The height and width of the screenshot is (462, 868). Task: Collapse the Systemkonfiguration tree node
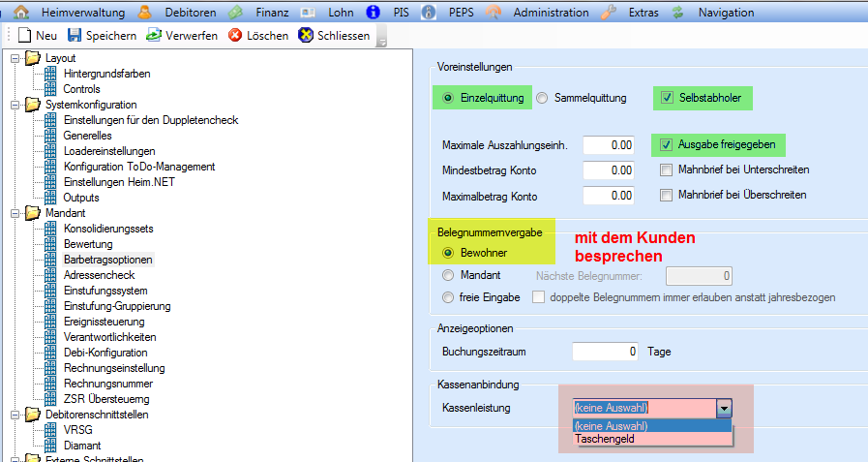tap(15, 105)
